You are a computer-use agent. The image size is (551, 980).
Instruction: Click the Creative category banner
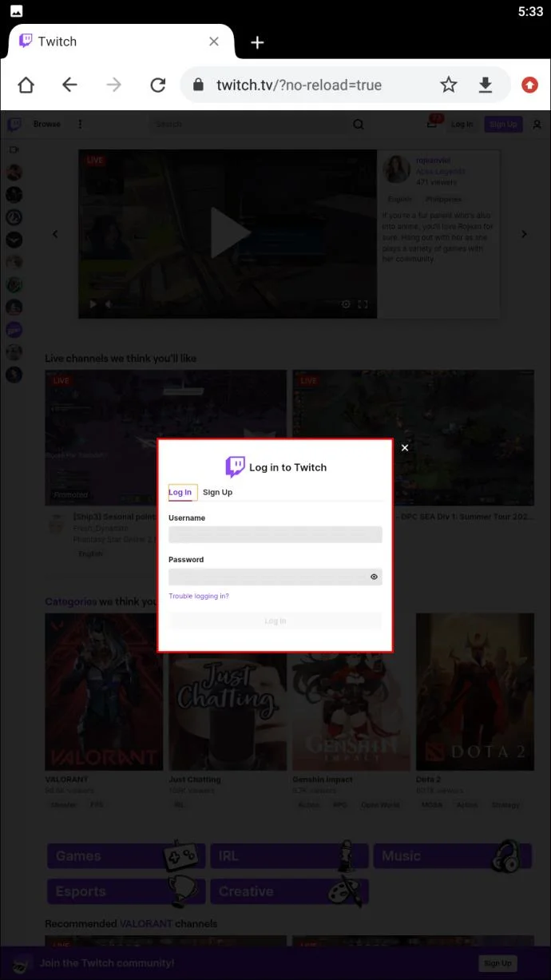(289, 891)
